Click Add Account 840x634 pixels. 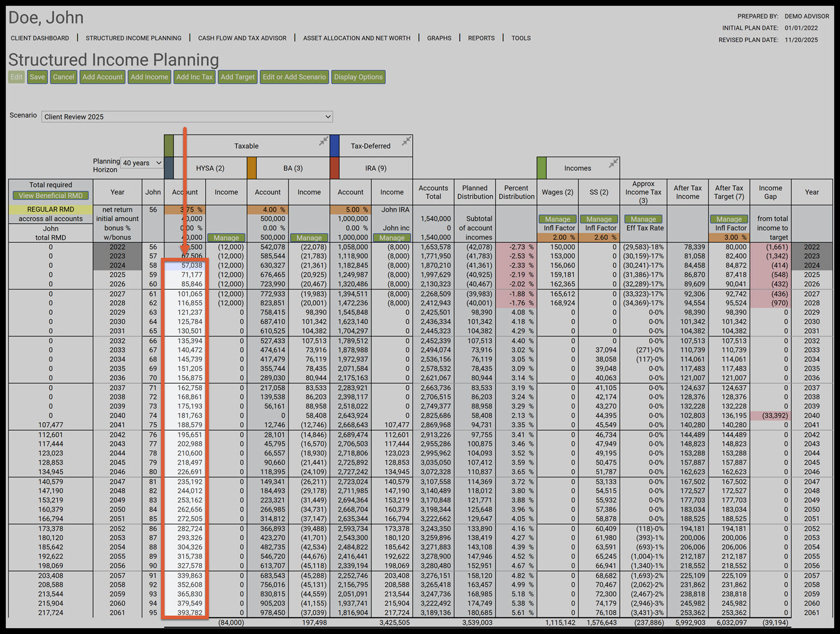[103, 77]
